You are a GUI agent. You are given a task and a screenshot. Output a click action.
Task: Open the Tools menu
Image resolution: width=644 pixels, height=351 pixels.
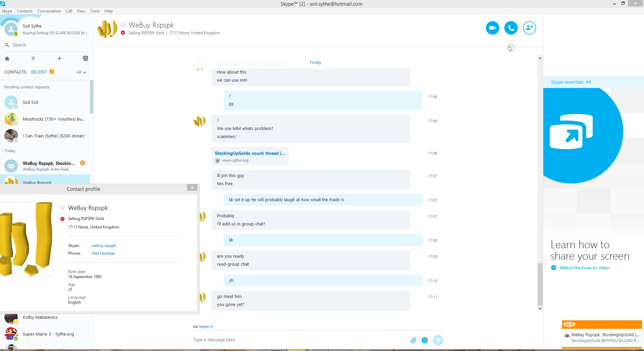coord(95,11)
